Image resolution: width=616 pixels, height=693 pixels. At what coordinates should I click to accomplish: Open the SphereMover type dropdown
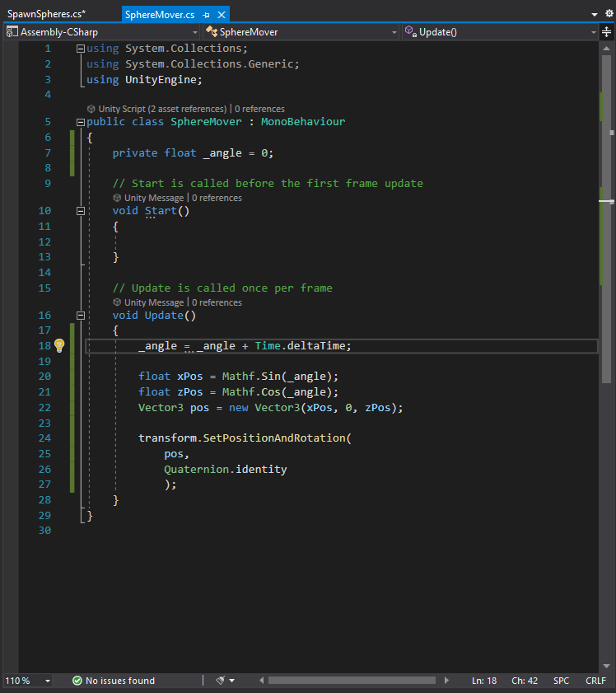pyautogui.click(x=301, y=32)
